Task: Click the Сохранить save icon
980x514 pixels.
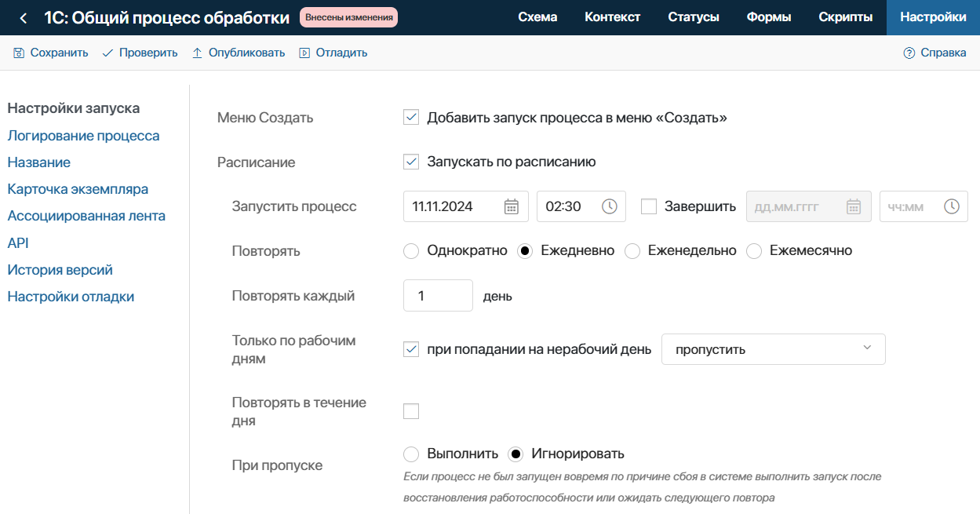Action: (x=19, y=53)
